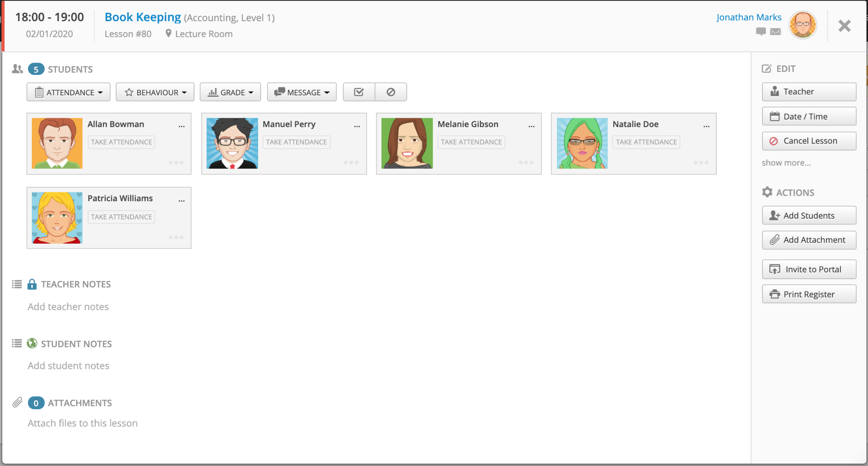Click the Add teacher notes field
The width and height of the screenshot is (868, 466).
pos(68,306)
